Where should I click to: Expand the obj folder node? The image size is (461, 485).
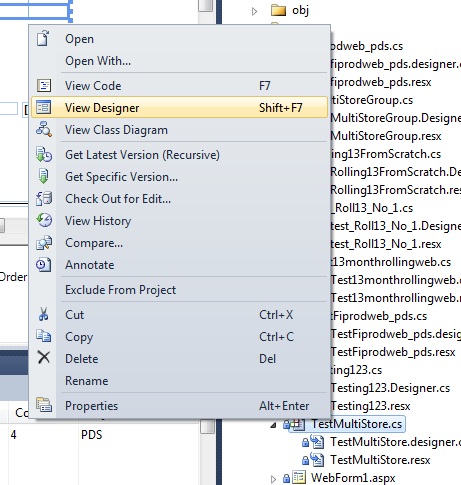[255, 11]
